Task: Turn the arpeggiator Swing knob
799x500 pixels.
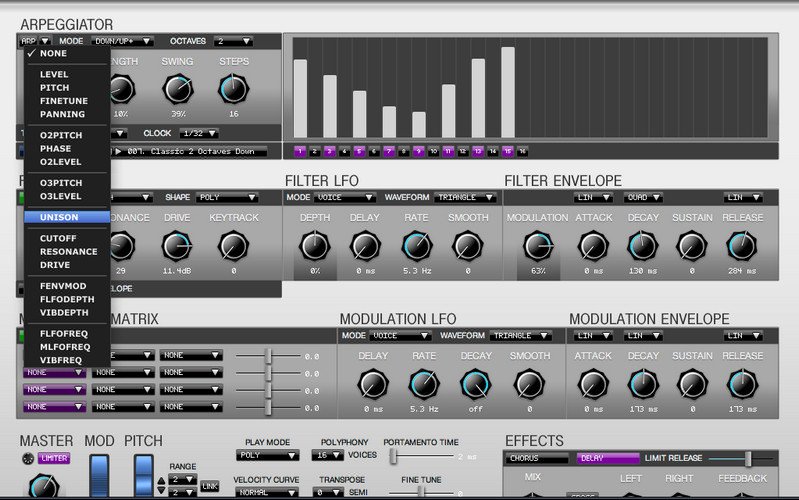Action: pyautogui.click(x=178, y=90)
